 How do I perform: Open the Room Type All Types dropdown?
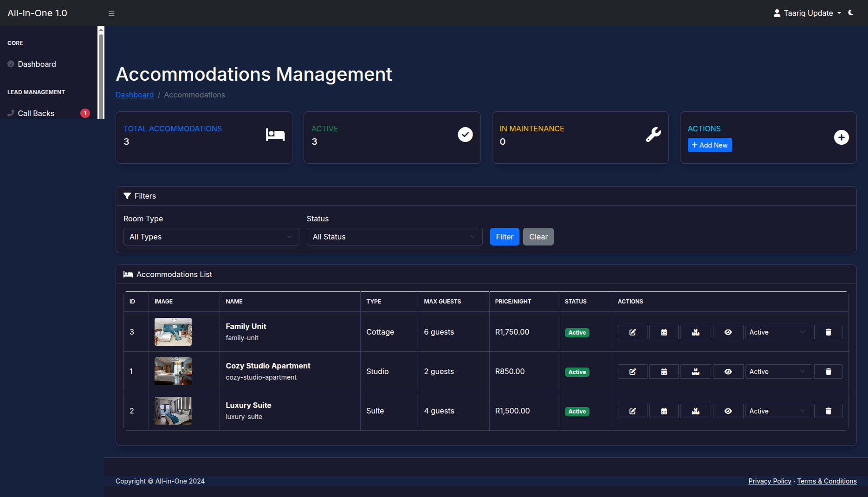tap(211, 237)
